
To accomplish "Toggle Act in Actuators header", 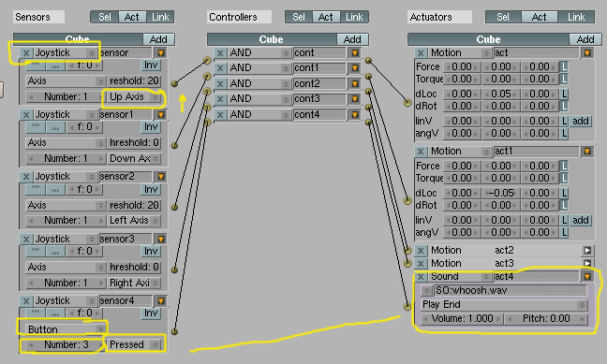I will [x=540, y=17].
